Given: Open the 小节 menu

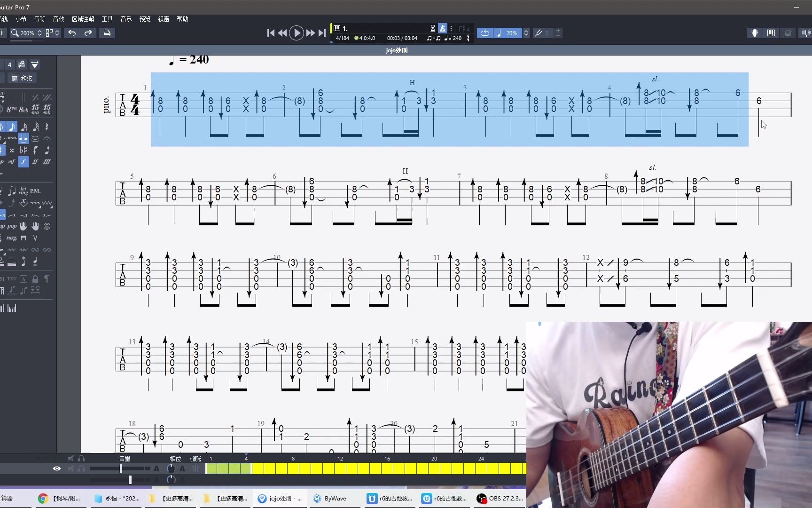Looking at the screenshot, I should (x=21, y=19).
